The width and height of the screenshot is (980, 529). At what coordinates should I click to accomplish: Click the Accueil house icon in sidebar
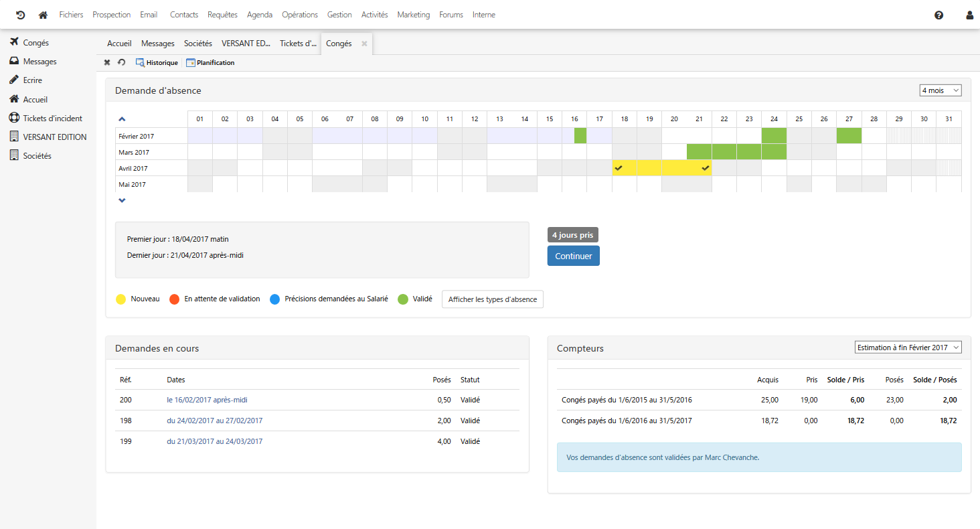click(13, 99)
